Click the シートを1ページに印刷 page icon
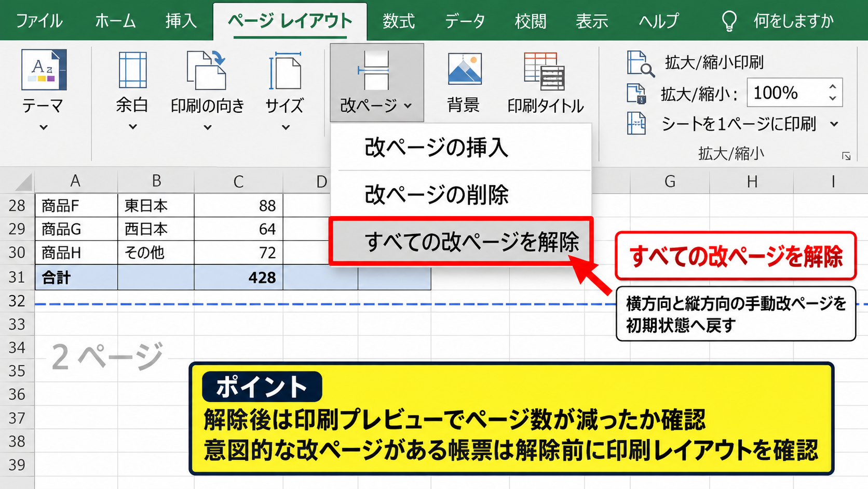Viewport: 868px width, 489px height. click(636, 124)
